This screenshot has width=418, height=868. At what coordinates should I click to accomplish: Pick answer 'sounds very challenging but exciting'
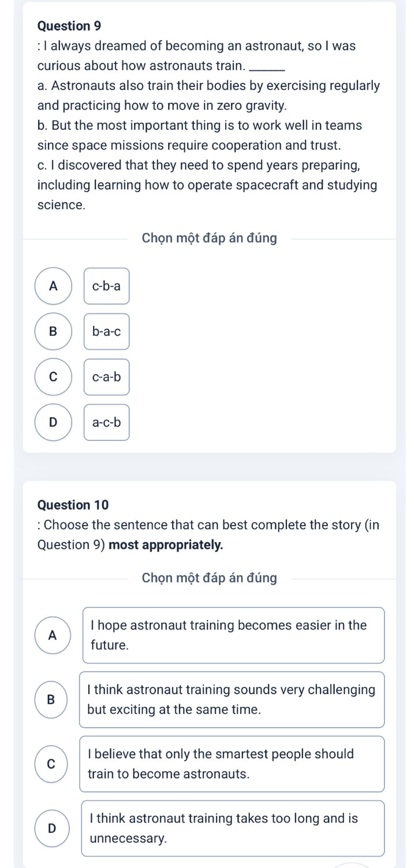(232, 699)
